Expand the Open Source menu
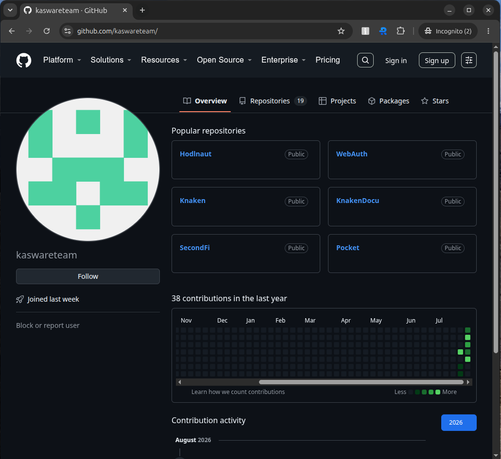Screen dimensions: 501x459 click(224, 60)
